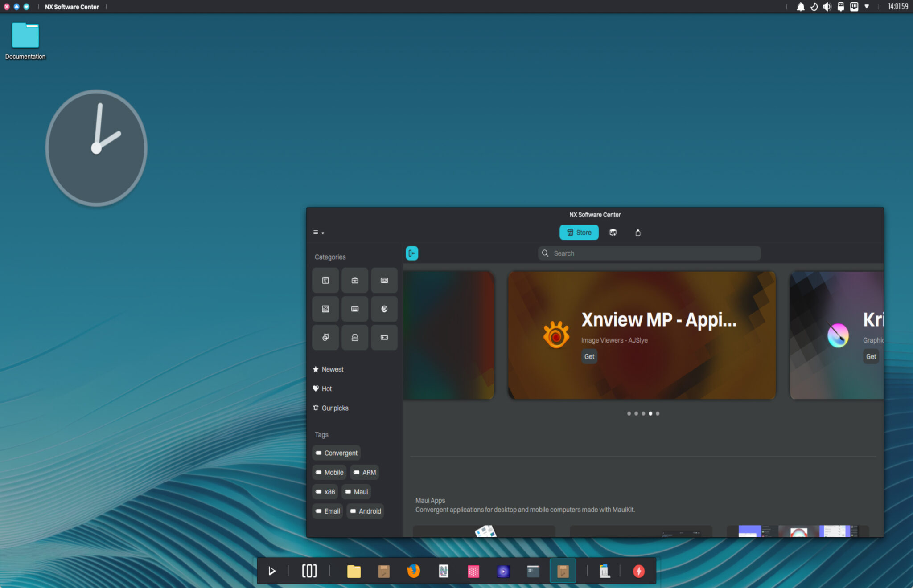Viewport: 913px width, 588px height.
Task: Select the Security lock category icon
Action: (x=354, y=337)
